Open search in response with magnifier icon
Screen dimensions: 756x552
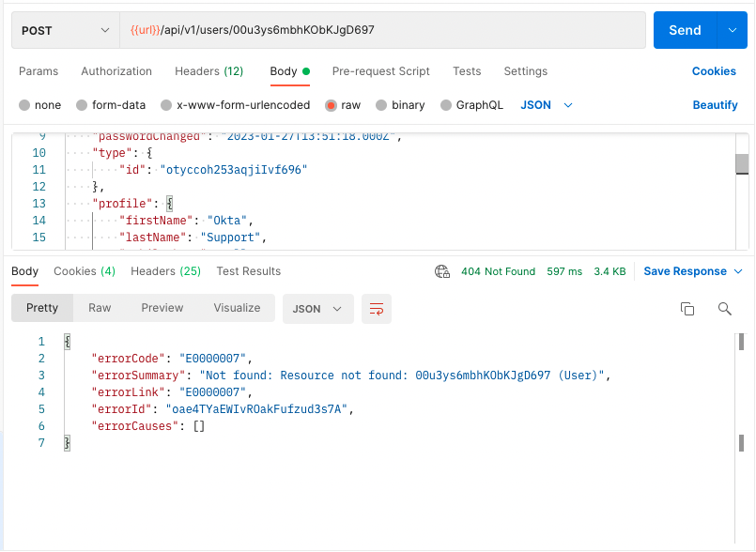[x=724, y=309]
